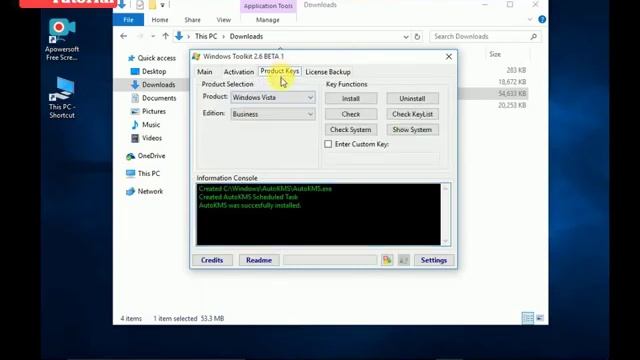Select Videos in the navigation pane
Image resolution: width=640 pixels, height=360 pixels.
coord(147,138)
